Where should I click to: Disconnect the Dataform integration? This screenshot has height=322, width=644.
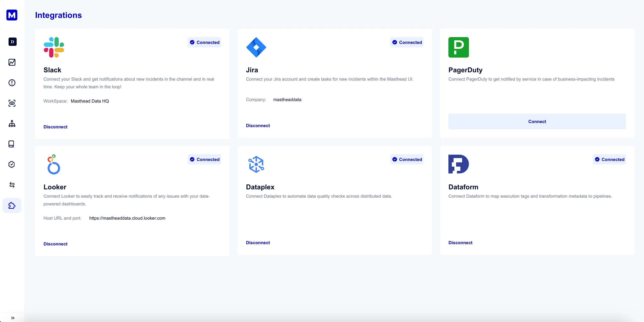(x=460, y=243)
